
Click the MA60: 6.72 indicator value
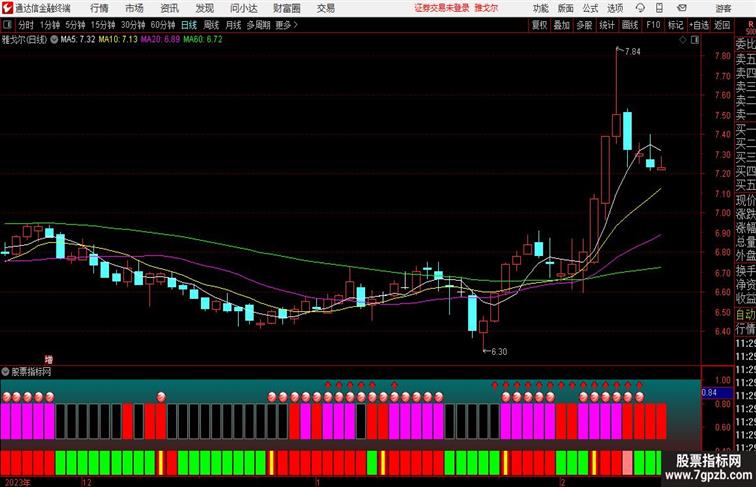point(203,40)
